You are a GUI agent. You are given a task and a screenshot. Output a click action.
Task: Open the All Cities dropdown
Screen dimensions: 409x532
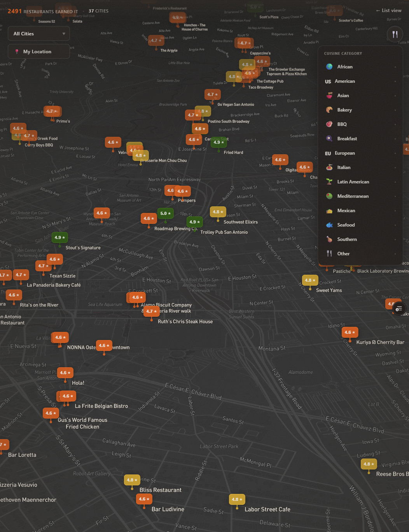(39, 34)
